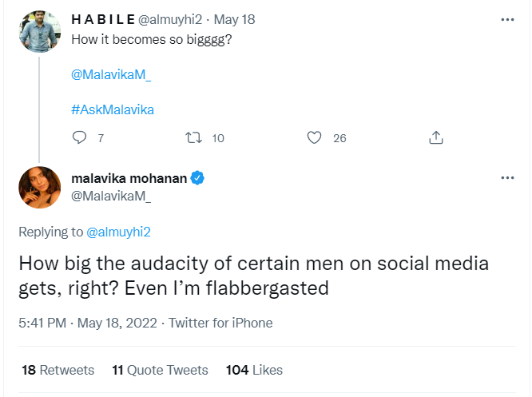
Task: Open the #AskMalavika hashtag
Action: pos(112,109)
